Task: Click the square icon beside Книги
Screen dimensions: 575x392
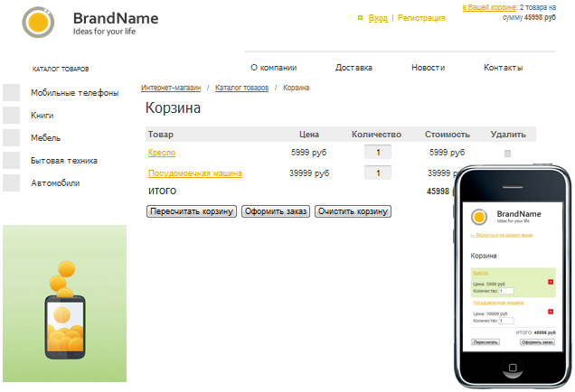Action: [x=12, y=116]
